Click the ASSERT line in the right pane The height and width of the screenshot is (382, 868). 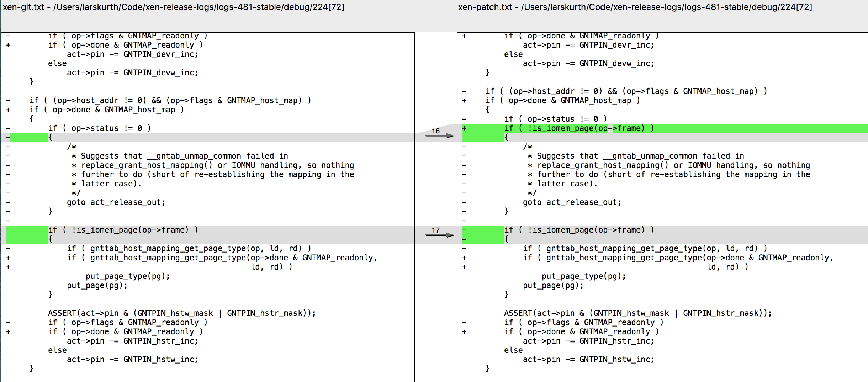(637, 313)
